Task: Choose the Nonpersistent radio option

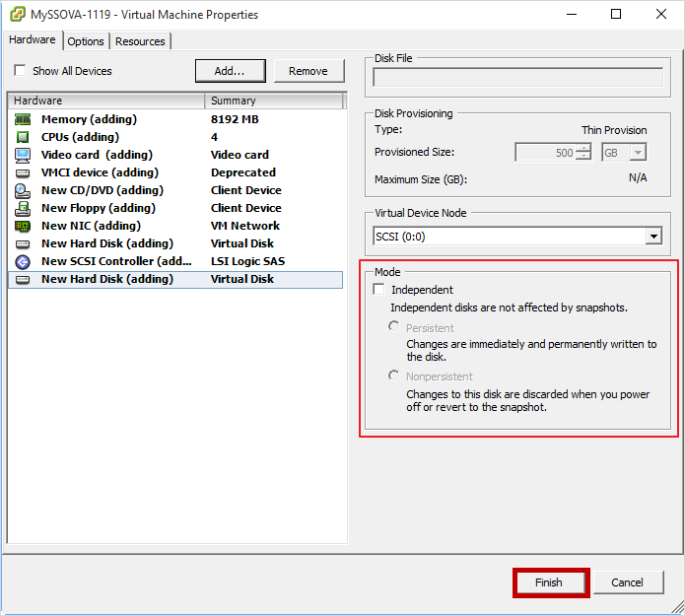Action: [x=394, y=376]
